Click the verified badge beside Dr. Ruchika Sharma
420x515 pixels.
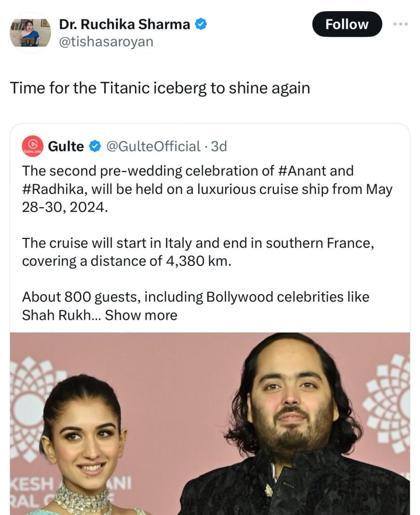point(201,25)
